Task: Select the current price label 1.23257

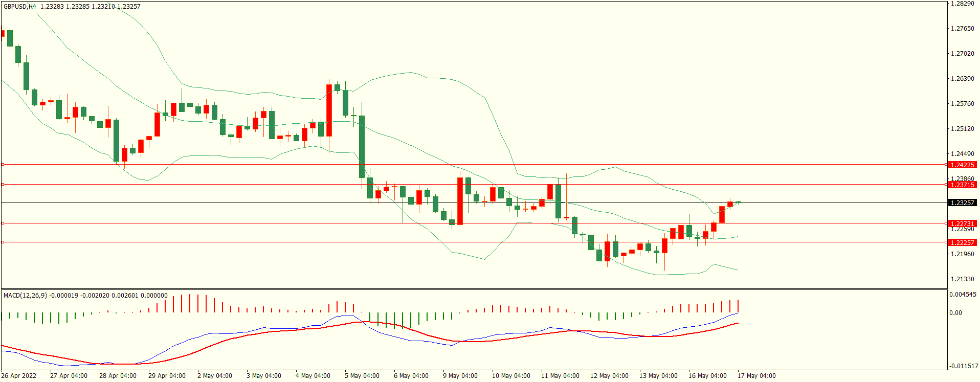Action: pyautogui.click(x=962, y=203)
